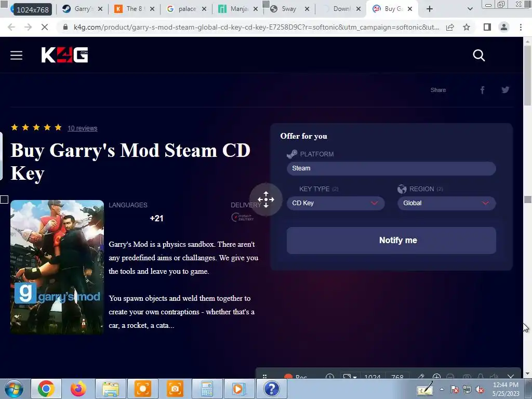The height and width of the screenshot is (399, 532).
Task: Open a new browser tab
Action: (x=430, y=9)
